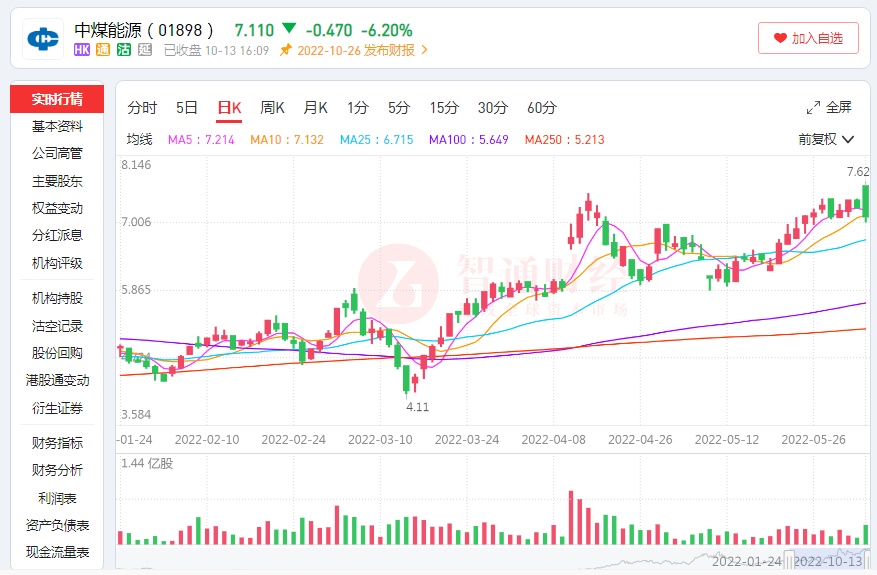Switch to the 周K weekly chart tab
The width and height of the screenshot is (877, 575).
[x=273, y=108]
